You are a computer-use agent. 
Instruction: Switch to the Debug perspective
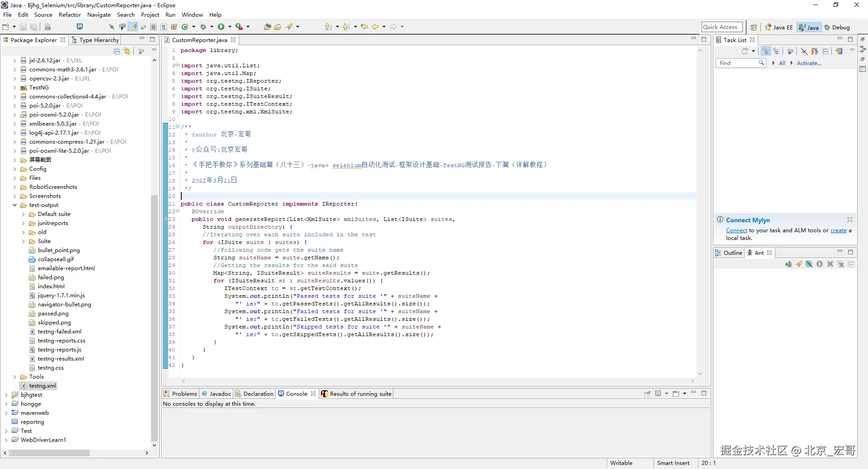pos(837,27)
